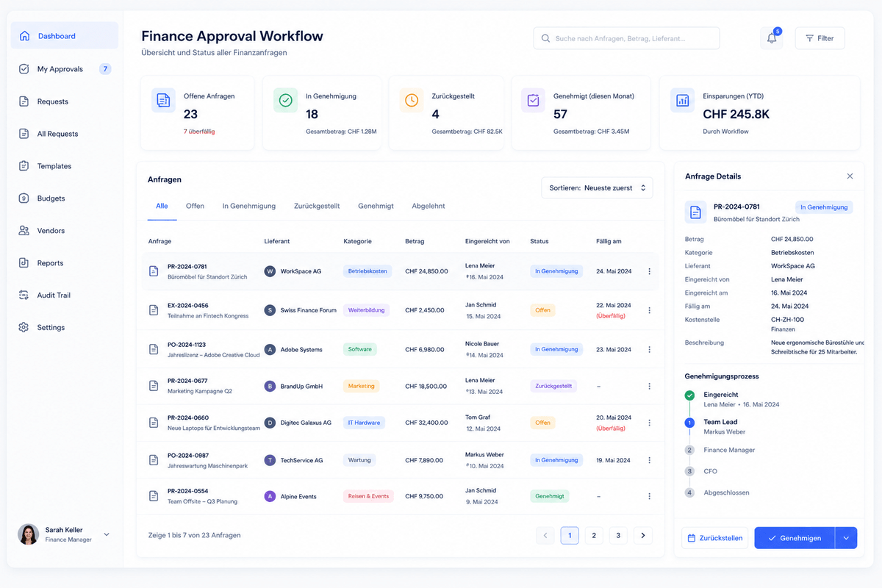Click the My Approvals checkmark icon
This screenshot has height=588, width=882.
tap(24, 69)
